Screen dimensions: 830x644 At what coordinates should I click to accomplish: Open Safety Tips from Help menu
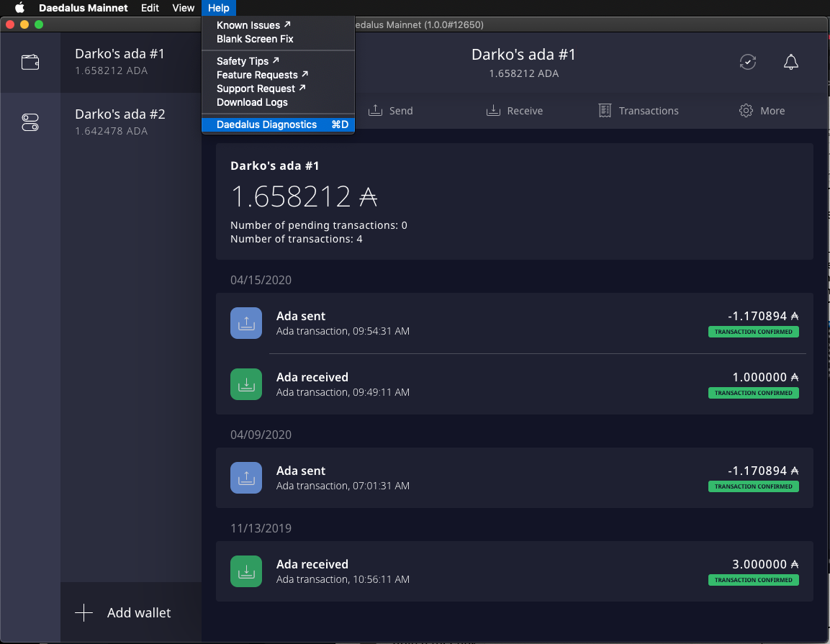[278, 61]
